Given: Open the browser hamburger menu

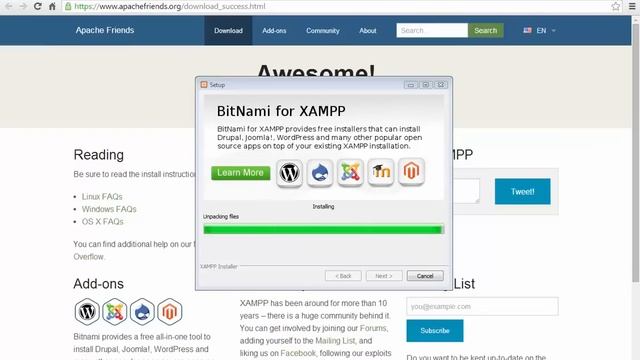Looking at the screenshot, I should click(632, 6).
